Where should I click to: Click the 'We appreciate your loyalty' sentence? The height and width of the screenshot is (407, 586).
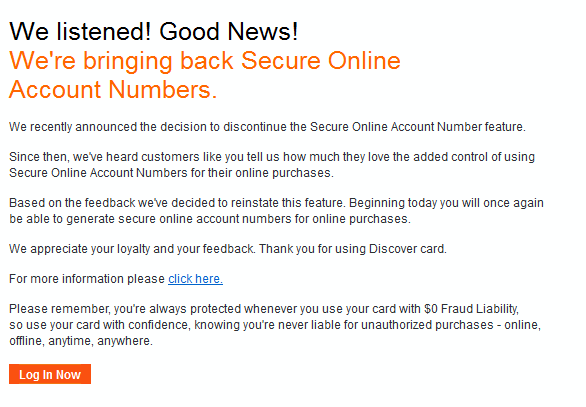[x=132, y=249]
